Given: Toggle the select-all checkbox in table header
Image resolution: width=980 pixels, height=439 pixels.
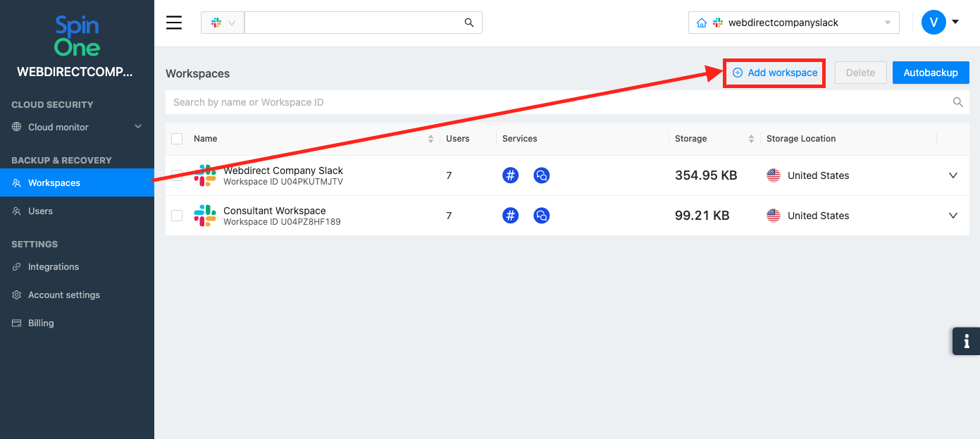Looking at the screenshot, I should pyautogui.click(x=177, y=139).
